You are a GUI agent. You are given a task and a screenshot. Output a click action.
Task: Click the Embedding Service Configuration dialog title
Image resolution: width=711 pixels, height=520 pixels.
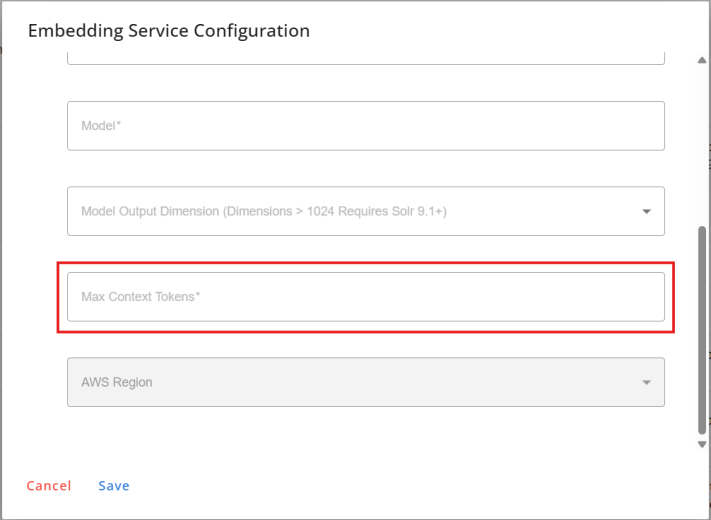tap(169, 30)
